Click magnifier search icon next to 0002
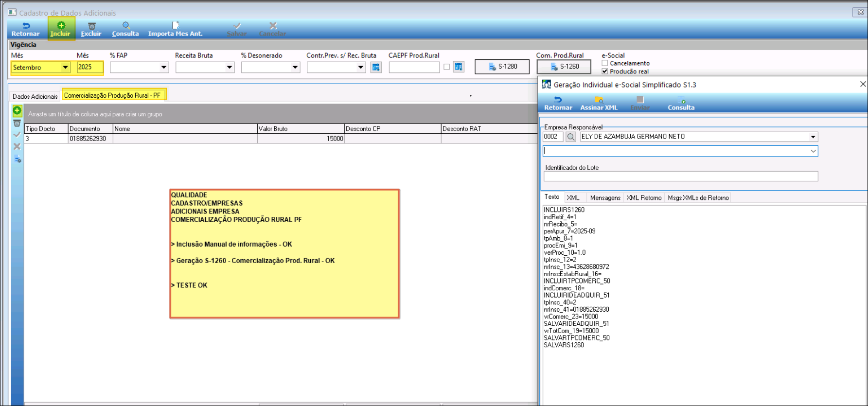Image resolution: width=868 pixels, height=406 pixels. click(571, 137)
